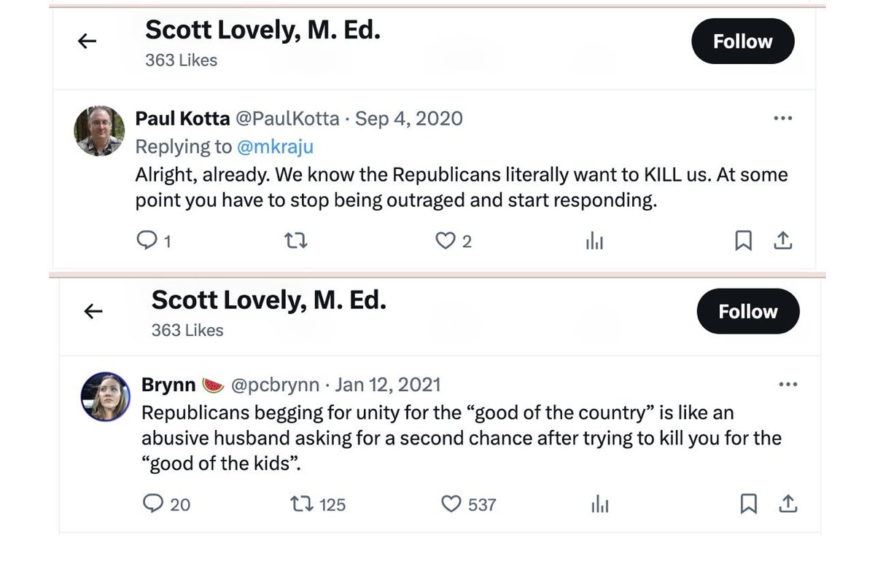Click the back arrow in the lower header
875x588 pixels.
pos(93,312)
